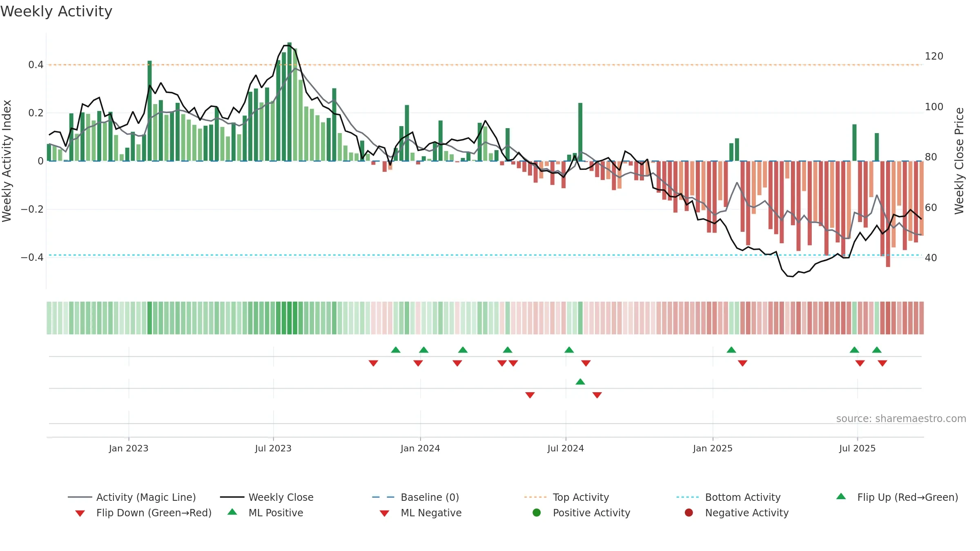Click the Weekly Close Price axis title
The image size is (980, 551).
[x=959, y=161]
